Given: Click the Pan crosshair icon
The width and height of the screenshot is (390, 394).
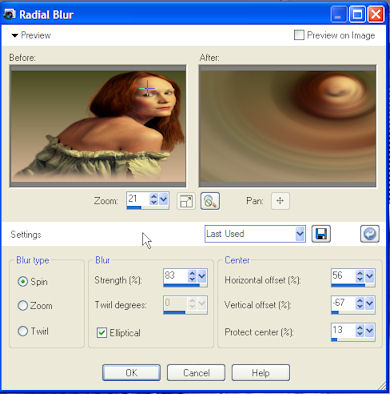Looking at the screenshot, I should (280, 201).
